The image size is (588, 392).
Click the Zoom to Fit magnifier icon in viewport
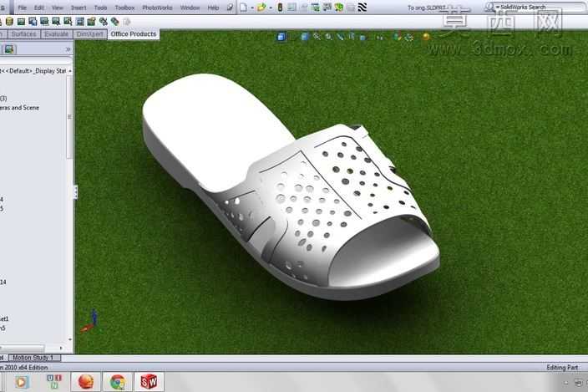[317, 37]
